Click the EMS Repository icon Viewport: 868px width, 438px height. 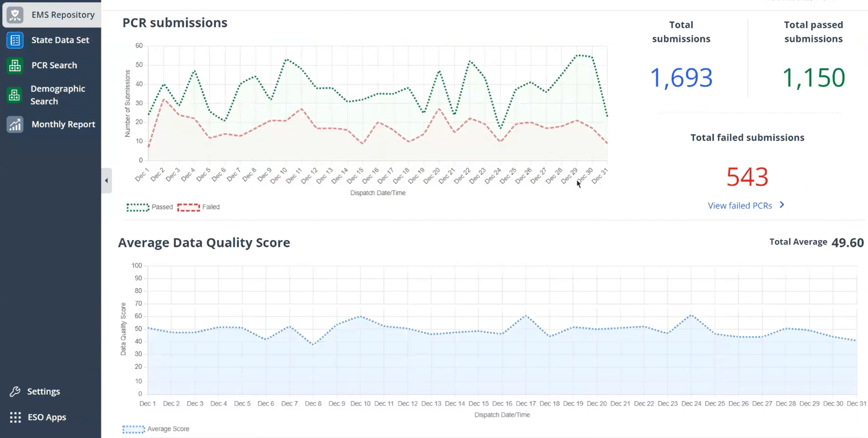pos(15,15)
